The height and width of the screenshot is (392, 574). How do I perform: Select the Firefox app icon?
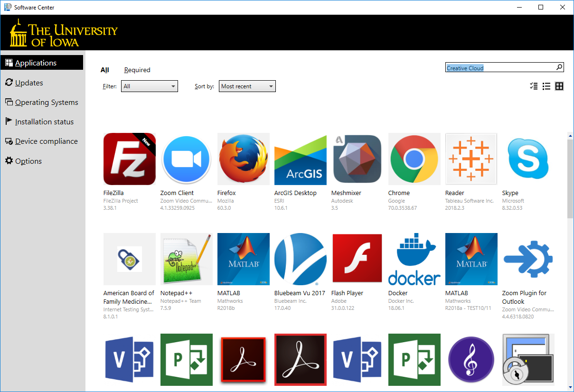tap(243, 159)
